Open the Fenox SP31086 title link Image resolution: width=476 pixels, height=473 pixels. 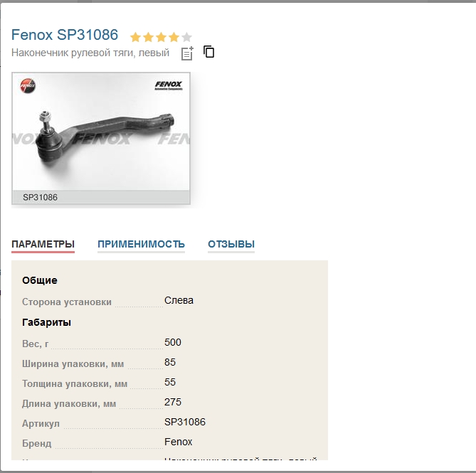pyautogui.click(x=65, y=35)
